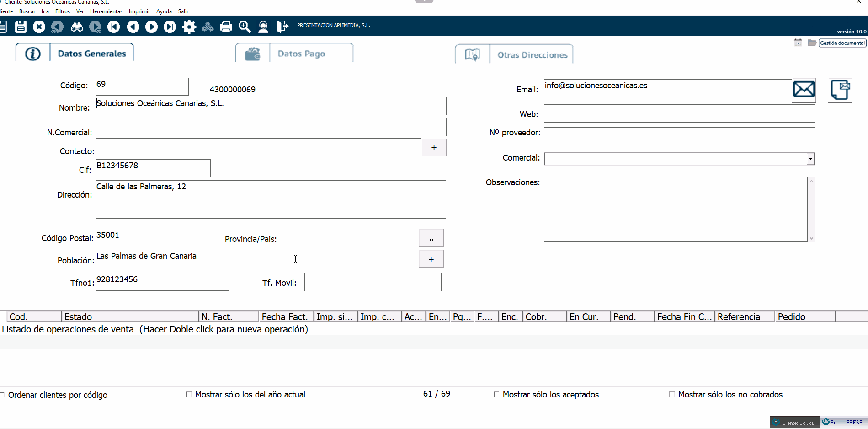Click Gestión documental button
This screenshot has width=868, height=429.
(842, 43)
